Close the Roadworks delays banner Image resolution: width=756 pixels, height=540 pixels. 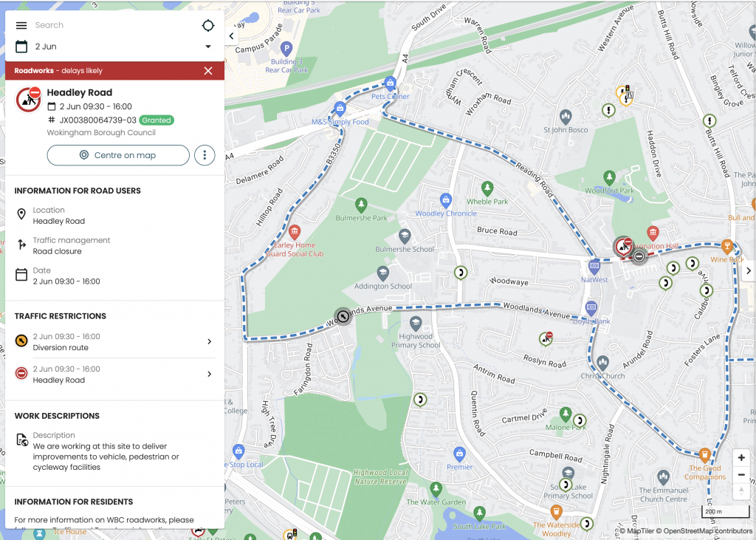pyautogui.click(x=208, y=71)
